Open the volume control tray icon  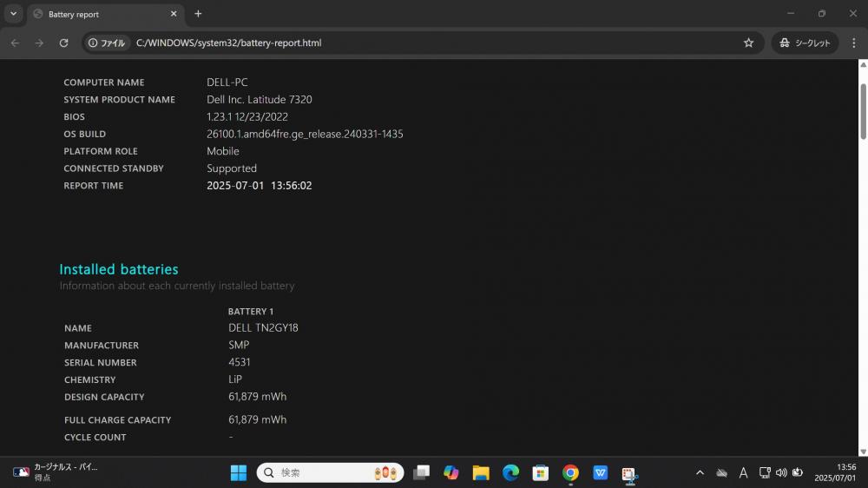[781, 472]
